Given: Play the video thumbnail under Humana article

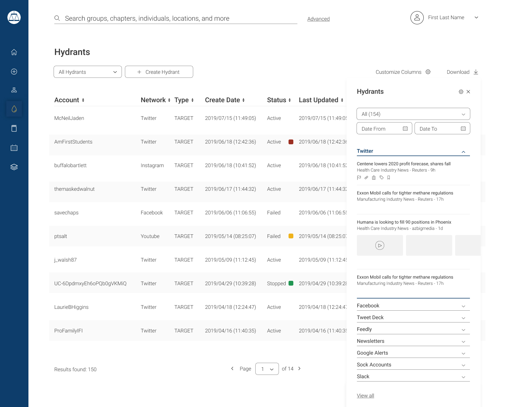Looking at the screenshot, I should [380, 245].
